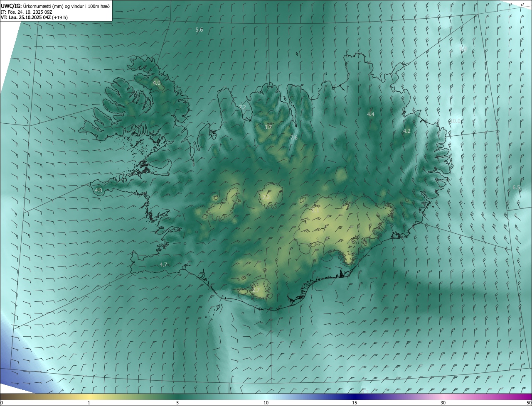Screen dimensions: 532x406
Task: Click the 10.0 value label offshore east
Action: click(x=456, y=121)
